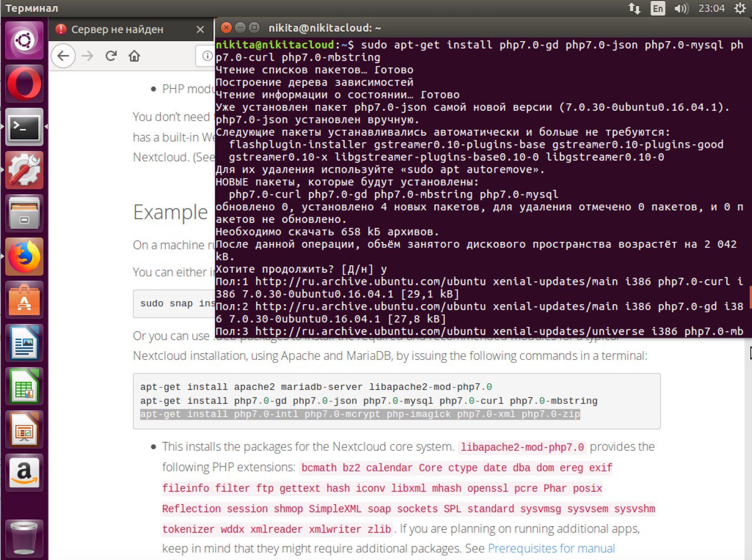This screenshot has height=560, width=752.
Task: Reload the page in Firefox
Action: (111, 56)
